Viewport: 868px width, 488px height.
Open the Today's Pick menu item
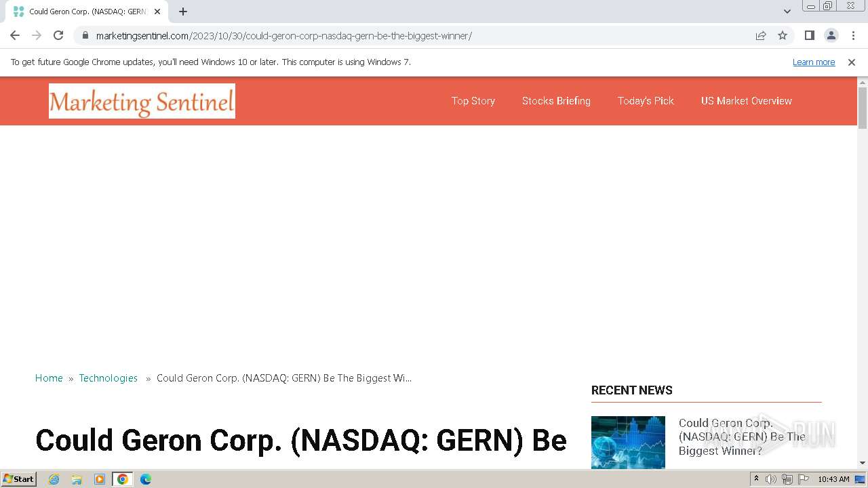click(646, 101)
